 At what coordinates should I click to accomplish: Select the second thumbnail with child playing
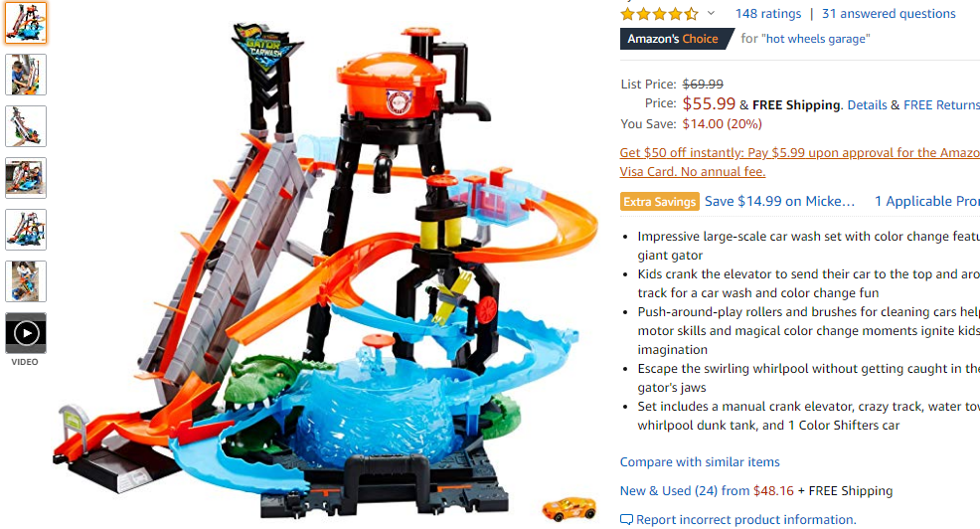coord(26,75)
